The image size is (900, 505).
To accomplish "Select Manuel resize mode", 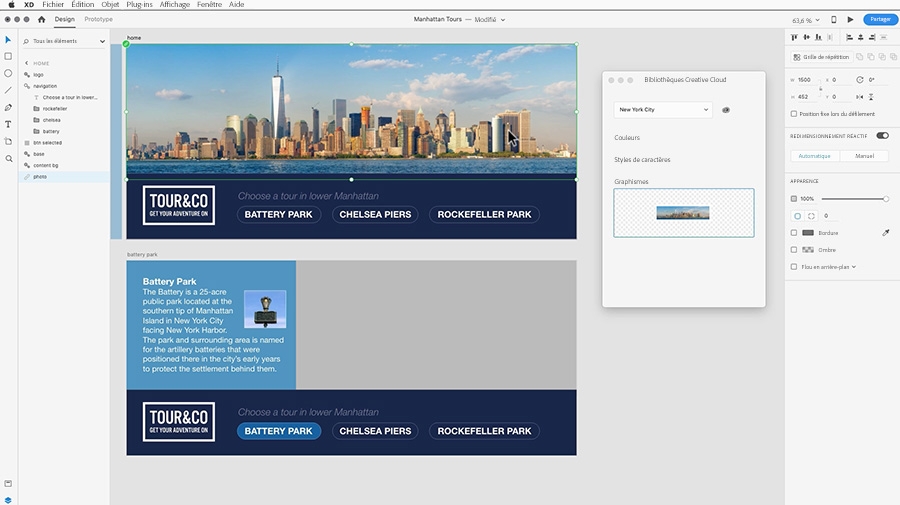I will [x=864, y=156].
